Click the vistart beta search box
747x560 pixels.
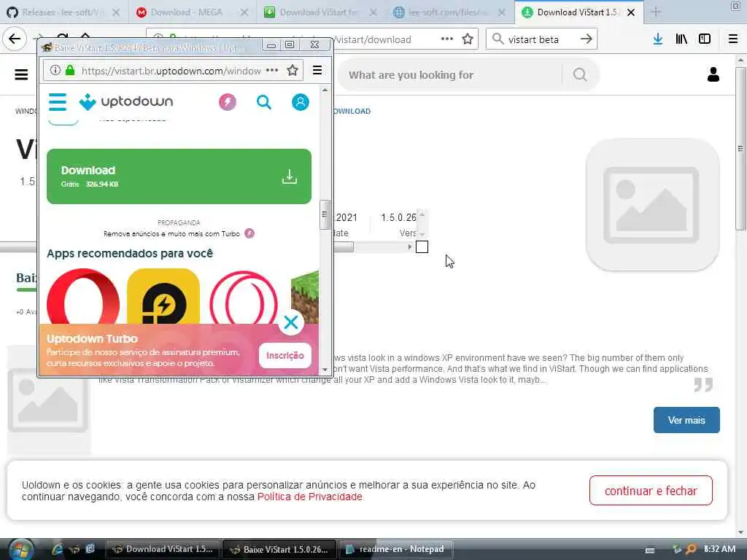533,39
